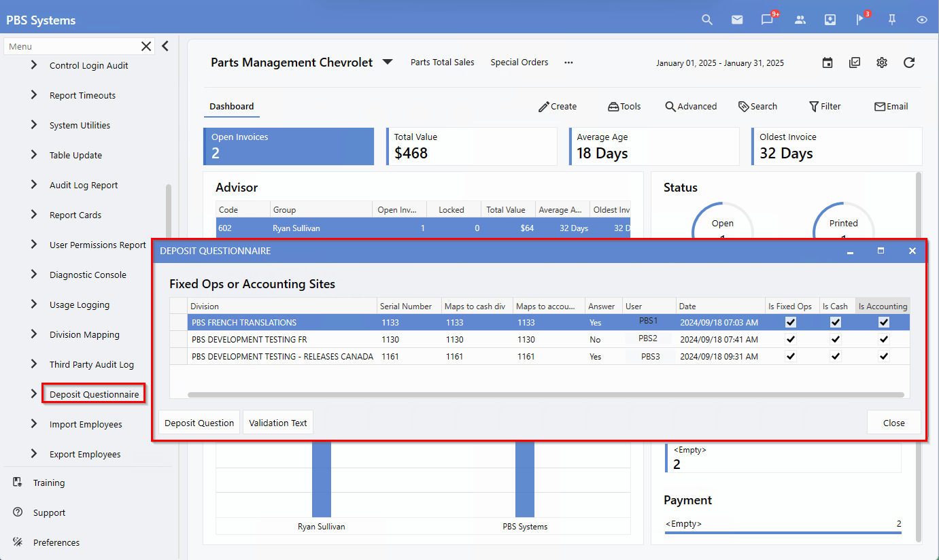The width and height of the screenshot is (939, 560).
Task: Open the mail envelope icon in top bar
Action: 737,20
